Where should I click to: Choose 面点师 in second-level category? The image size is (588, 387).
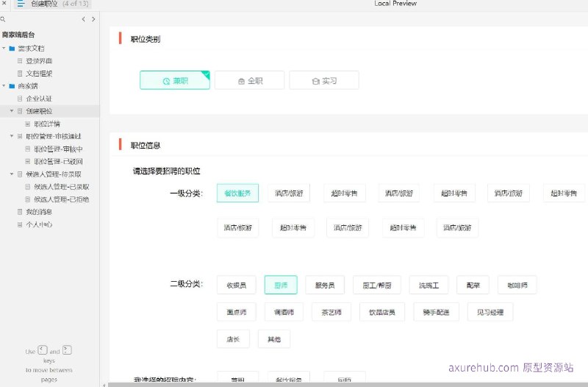tap(236, 312)
